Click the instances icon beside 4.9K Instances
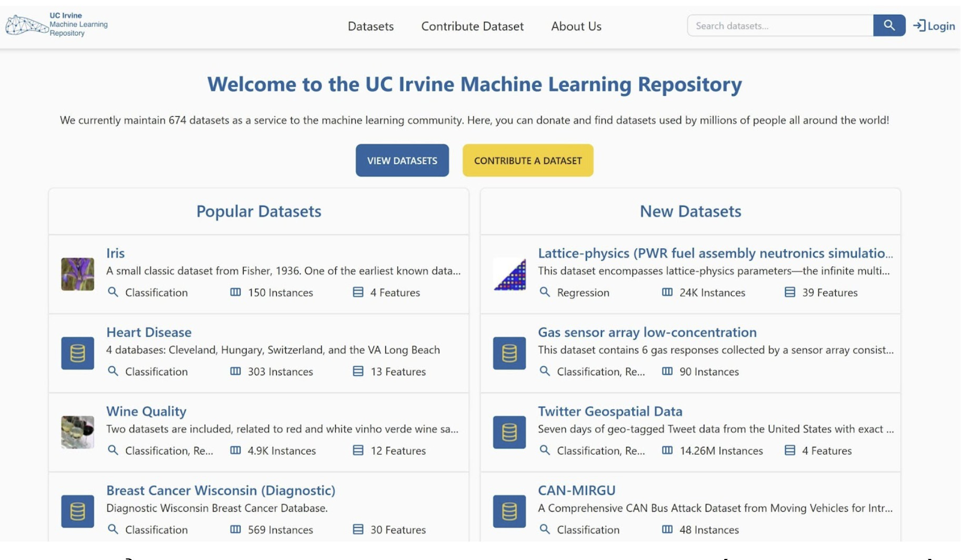This screenshot has height=560, width=961. [x=235, y=450]
